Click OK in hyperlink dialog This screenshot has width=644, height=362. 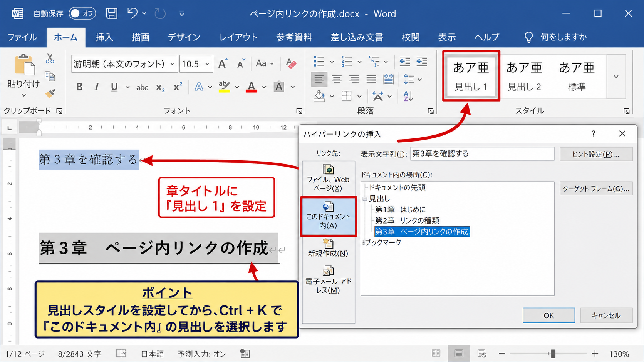point(548,315)
